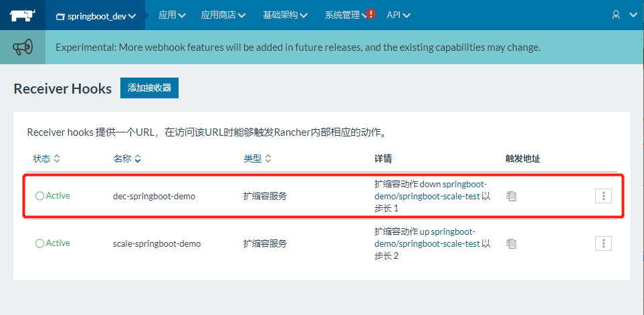
Task: Sort the list by 状态 column
Action: point(47,159)
